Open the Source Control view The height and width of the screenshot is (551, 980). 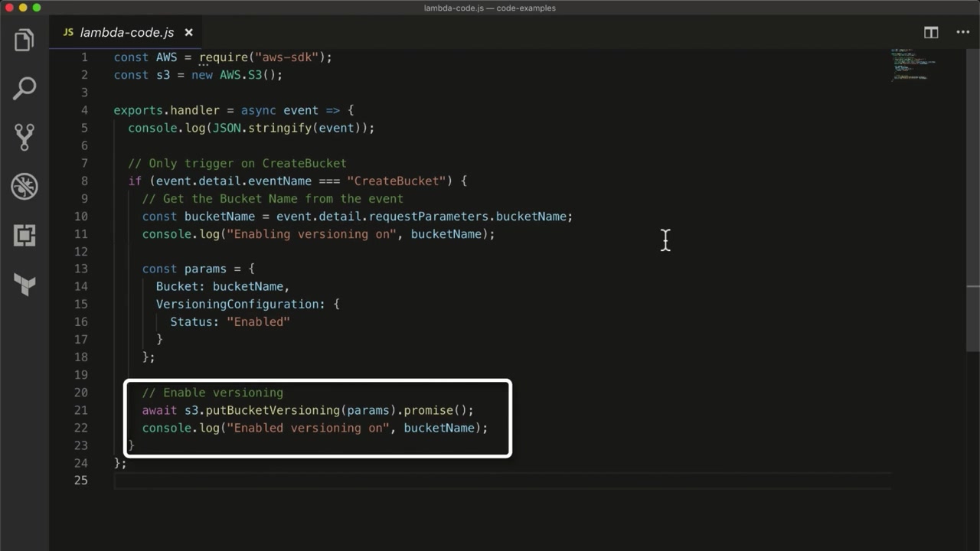click(x=24, y=137)
